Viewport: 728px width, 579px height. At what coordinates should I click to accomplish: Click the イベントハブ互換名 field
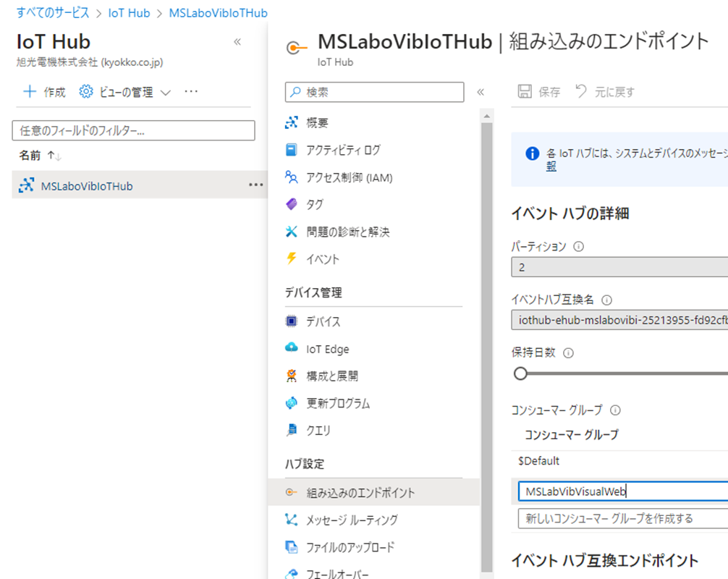[x=619, y=320]
